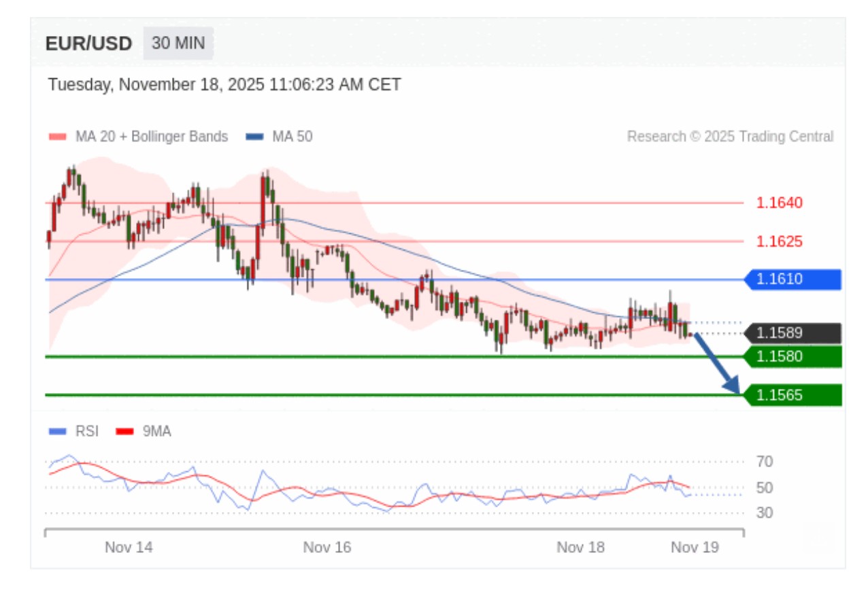
Task: Click the blue 1.1610 pivot price tag
Action: 793,279
